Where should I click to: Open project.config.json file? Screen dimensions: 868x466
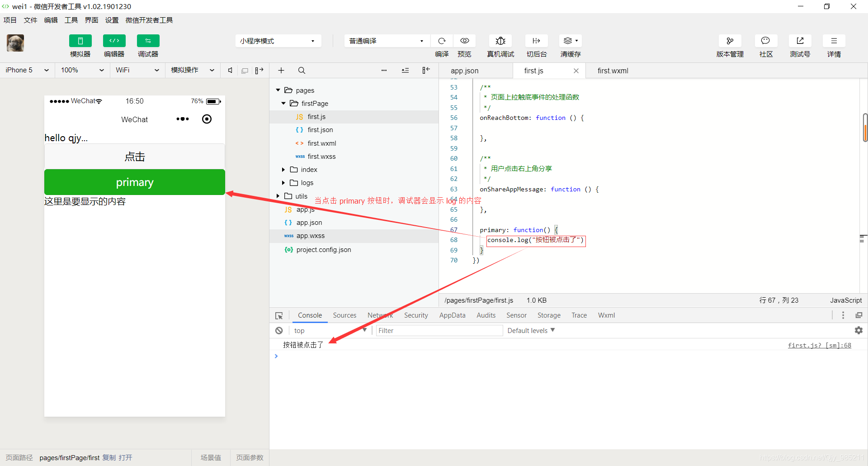pos(354,250)
